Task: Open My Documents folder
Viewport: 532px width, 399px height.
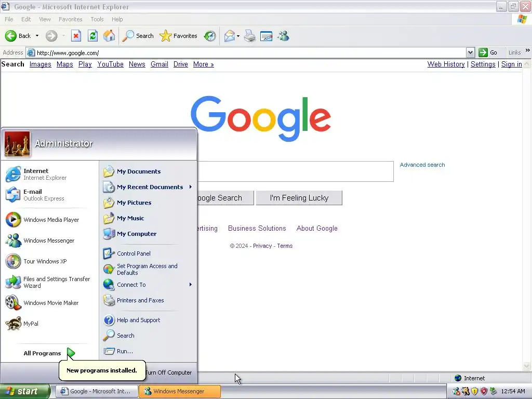Action: [148, 171]
